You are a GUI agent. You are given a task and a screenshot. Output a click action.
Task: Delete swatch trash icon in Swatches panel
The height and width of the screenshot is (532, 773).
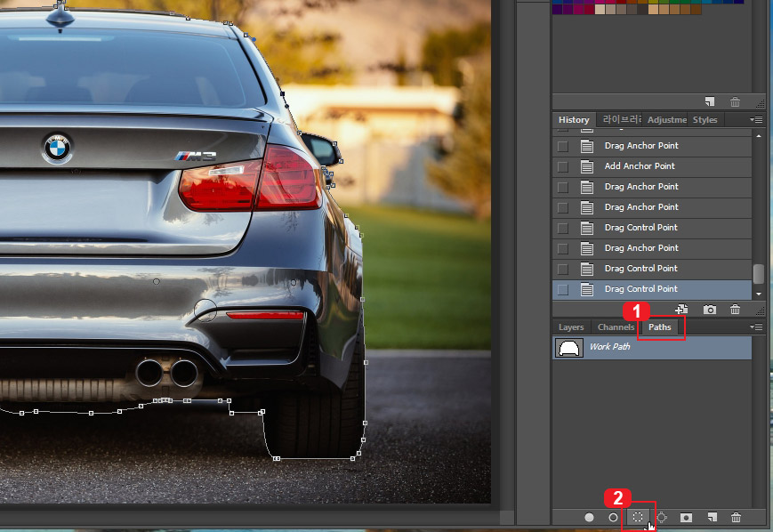pyautogui.click(x=735, y=101)
